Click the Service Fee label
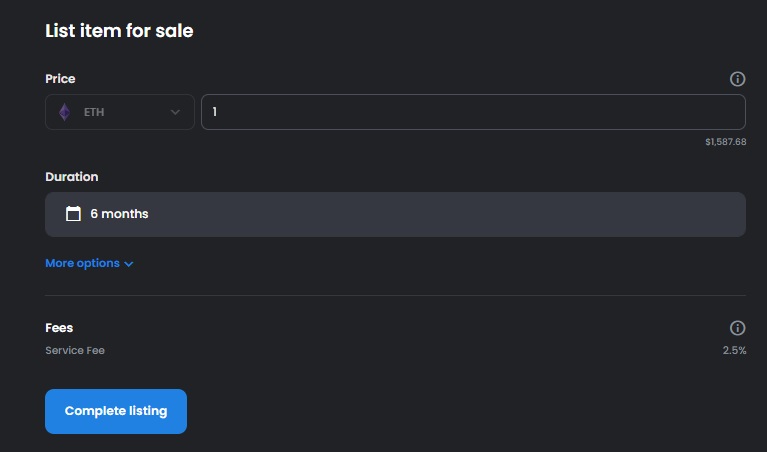767x452 pixels. tap(75, 350)
